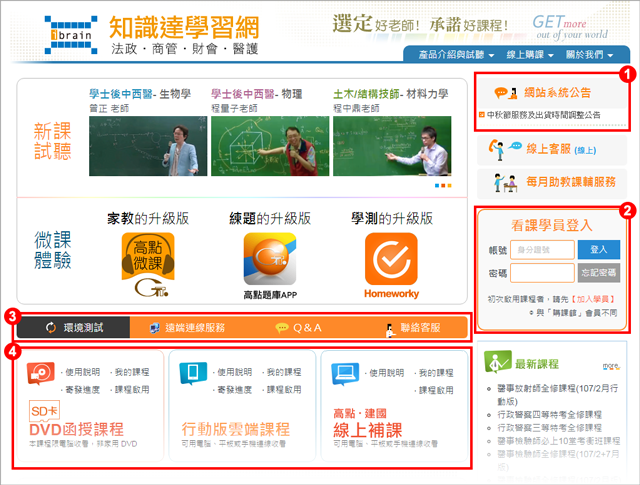Viewport: 640px width, 485px height.
Task: Open 課程啟用 under 行動版雲端課程
Action: [284, 390]
